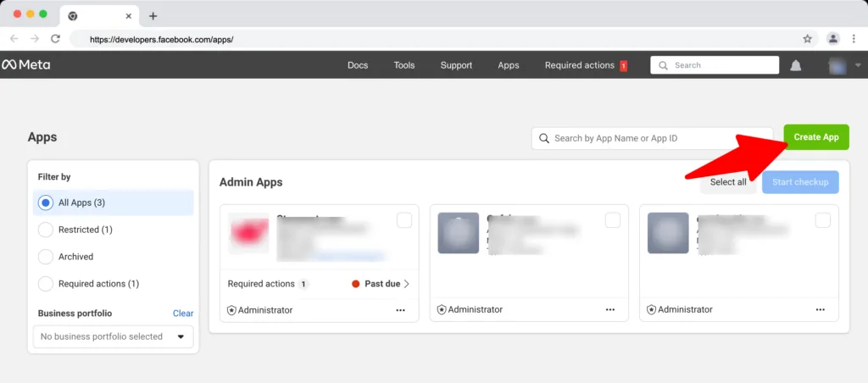Open Required actions in header
The image size is (868, 383).
point(580,65)
